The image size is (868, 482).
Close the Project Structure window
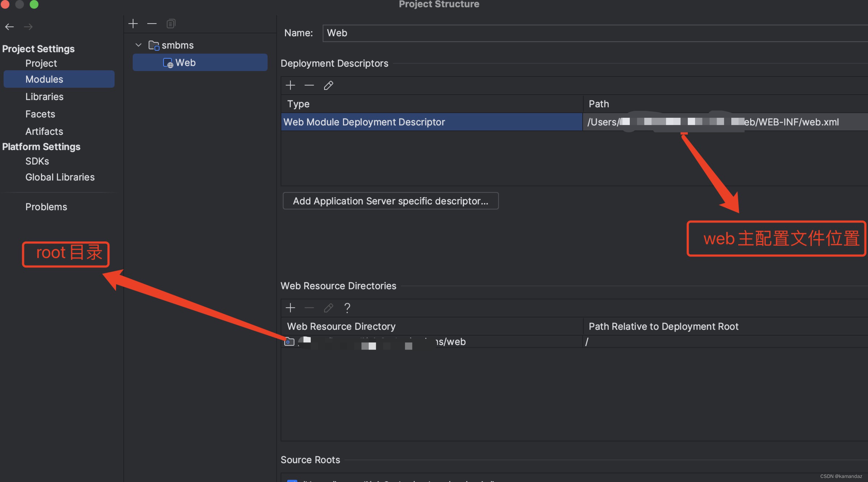(5, 4)
